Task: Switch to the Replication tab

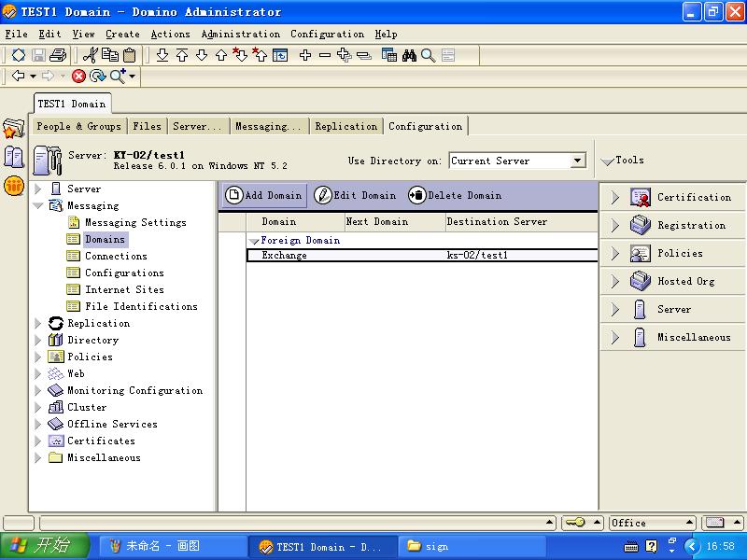Action: 346,127
